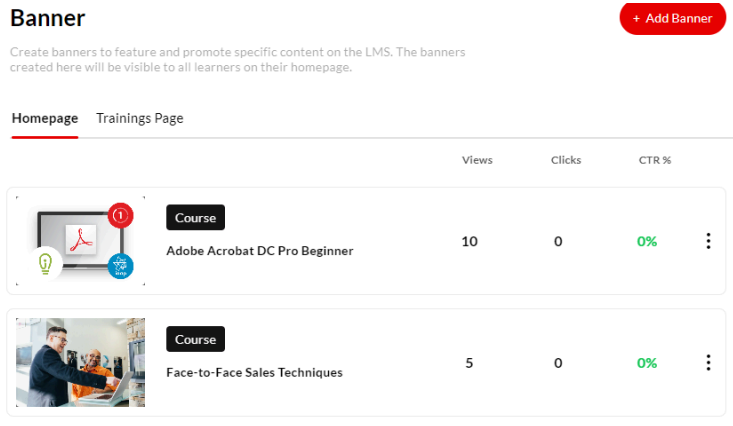
Task: Open Adobe Acrobat DC Pro Beginner title
Action: 259,251
